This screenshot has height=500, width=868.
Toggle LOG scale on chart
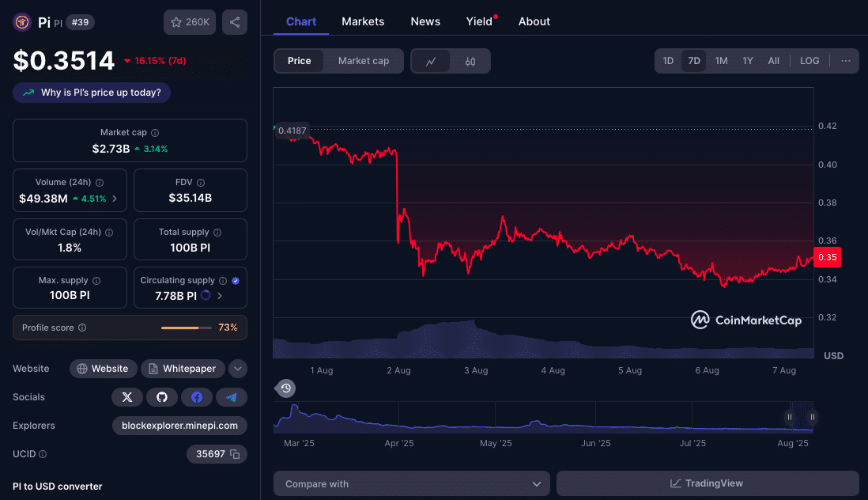coord(810,61)
